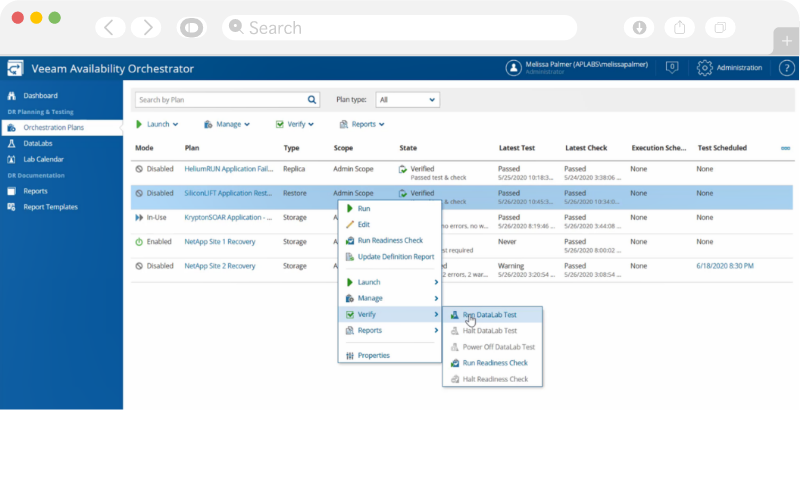Click the Verified state icon in HeliumRUN row
The image size is (800, 480).
tap(403, 169)
